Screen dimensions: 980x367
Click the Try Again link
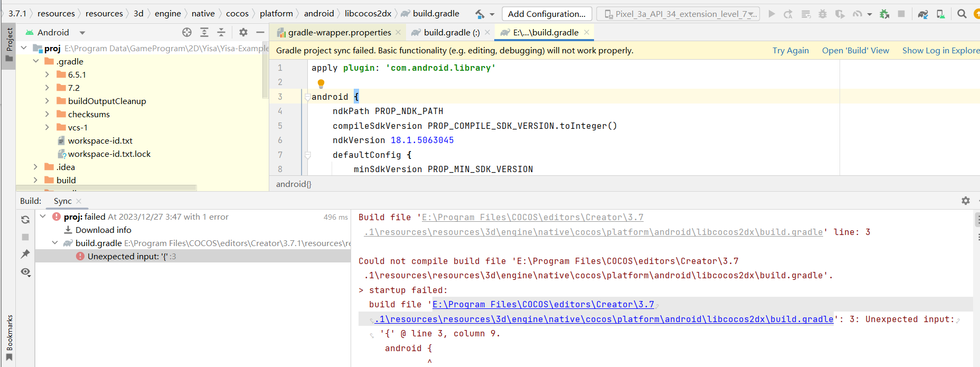pyautogui.click(x=790, y=51)
